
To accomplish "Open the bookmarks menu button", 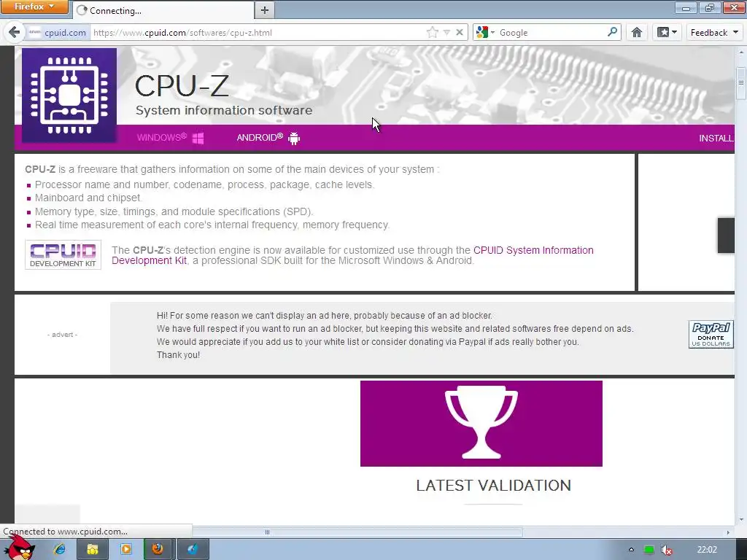I will coord(667,32).
